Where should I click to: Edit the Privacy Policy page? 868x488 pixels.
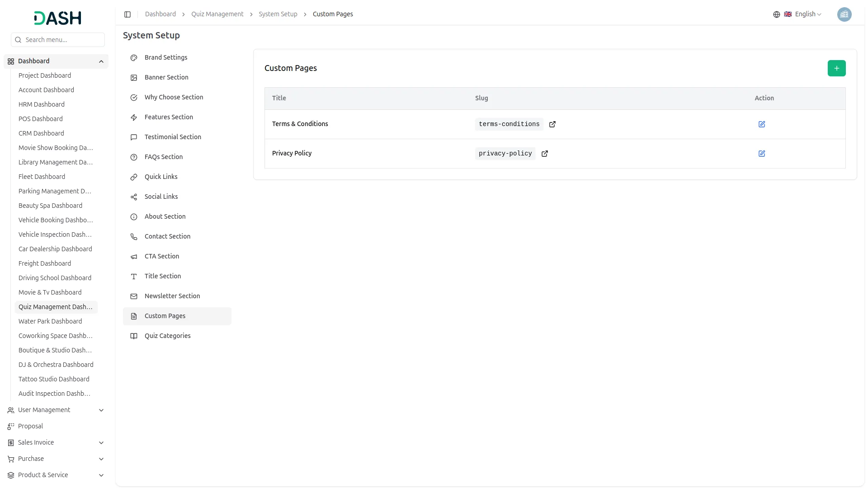pos(762,154)
